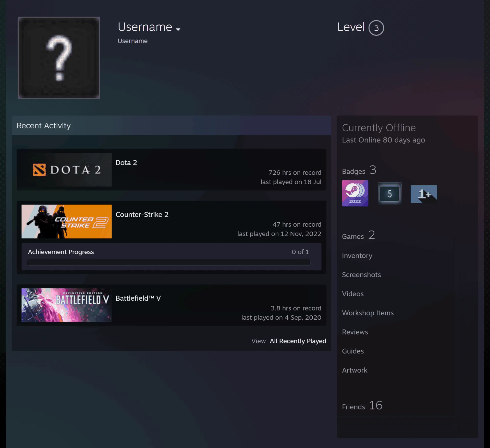Click 'last played on 12 Nov, 2022'

279,234
